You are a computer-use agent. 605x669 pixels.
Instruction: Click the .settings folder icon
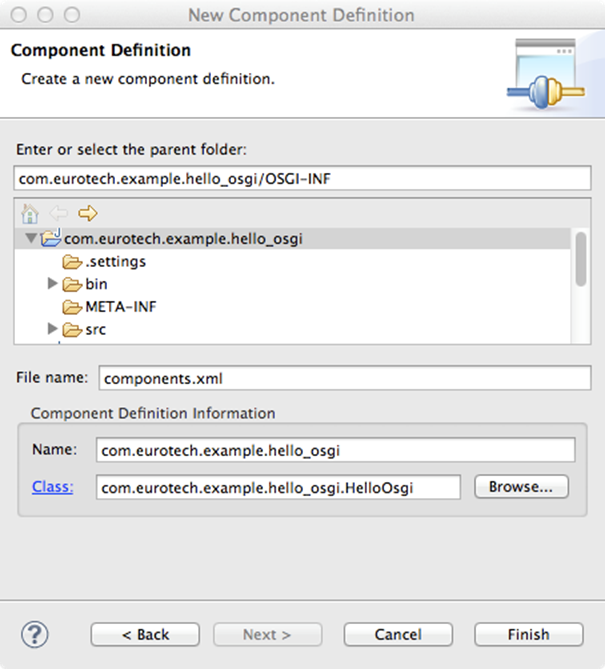72,262
